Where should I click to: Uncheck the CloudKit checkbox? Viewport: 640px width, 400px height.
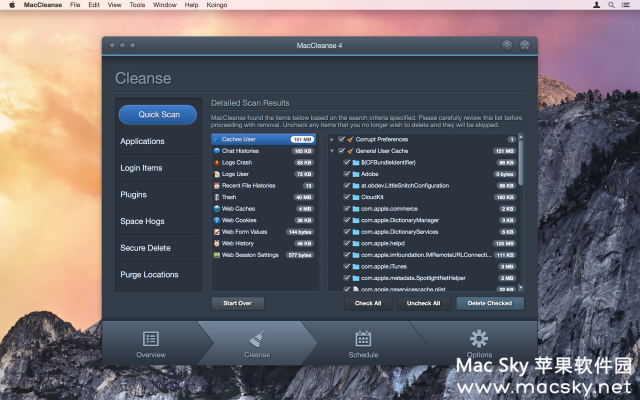pyautogui.click(x=347, y=197)
